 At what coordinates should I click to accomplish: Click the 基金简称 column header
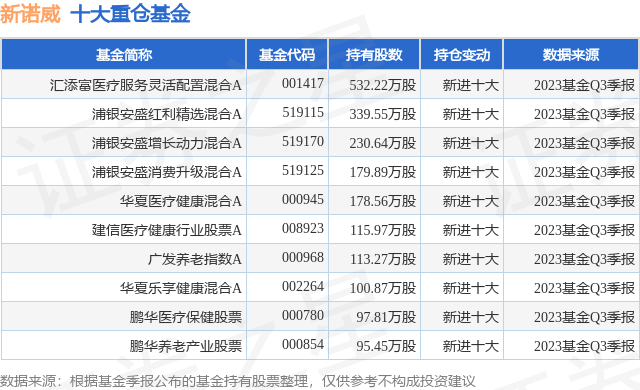pyautogui.click(x=124, y=54)
